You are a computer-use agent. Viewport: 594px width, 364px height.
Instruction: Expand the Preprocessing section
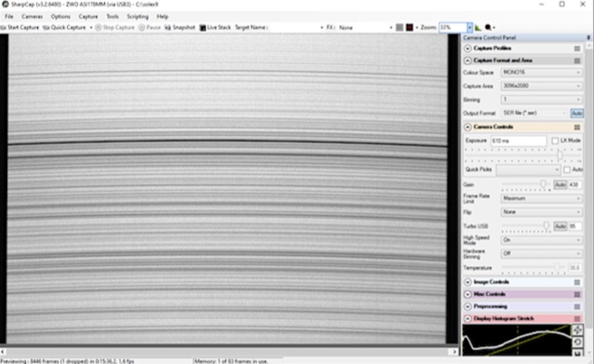click(467, 306)
